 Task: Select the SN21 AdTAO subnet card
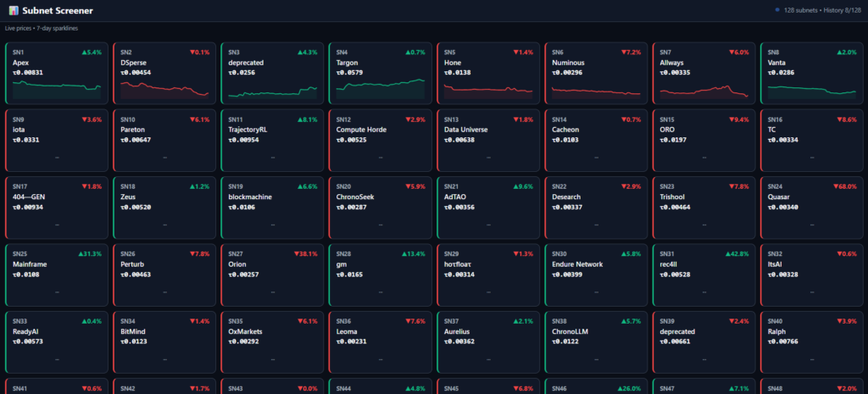tap(488, 208)
